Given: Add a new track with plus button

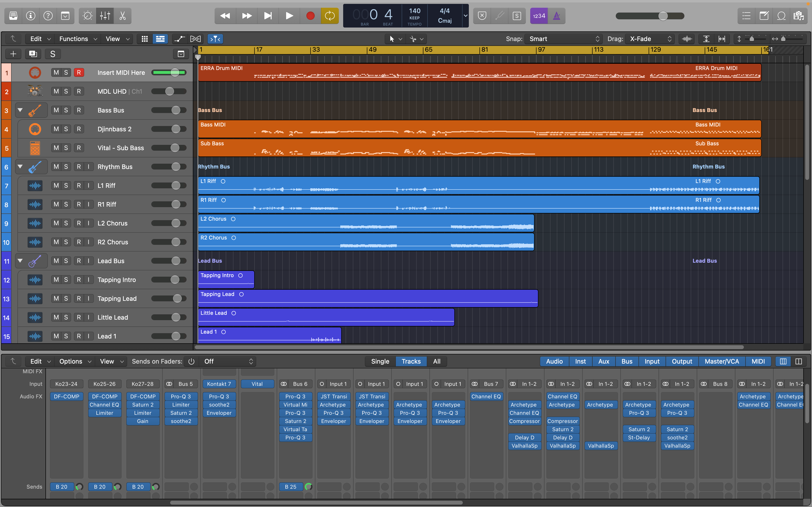Looking at the screenshot, I should [14, 54].
